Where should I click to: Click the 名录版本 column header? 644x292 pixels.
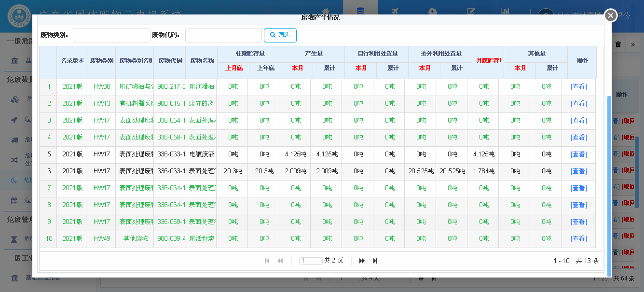[x=72, y=61]
